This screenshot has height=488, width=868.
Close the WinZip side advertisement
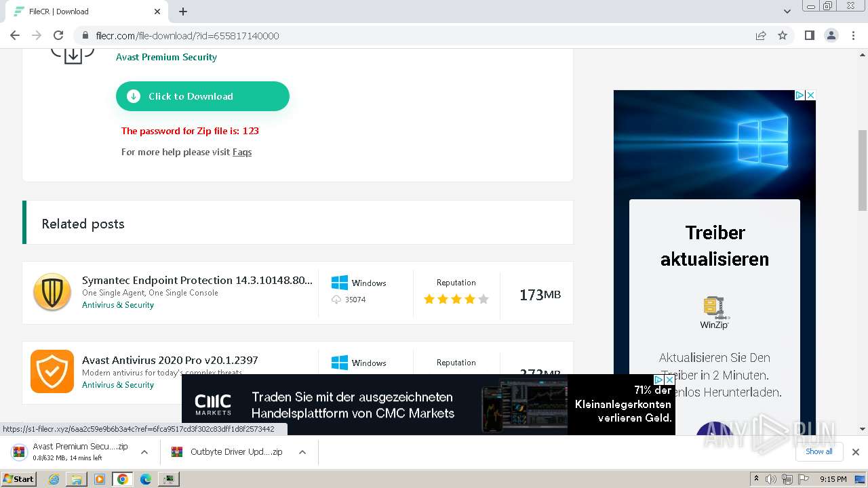tap(810, 96)
